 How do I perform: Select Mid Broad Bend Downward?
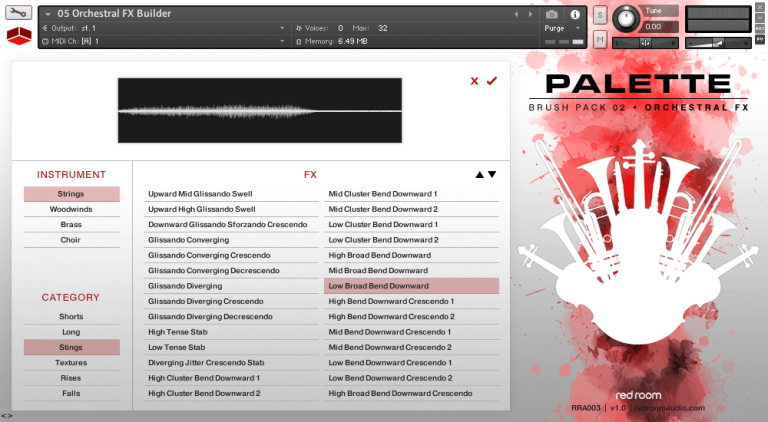pyautogui.click(x=411, y=270)
